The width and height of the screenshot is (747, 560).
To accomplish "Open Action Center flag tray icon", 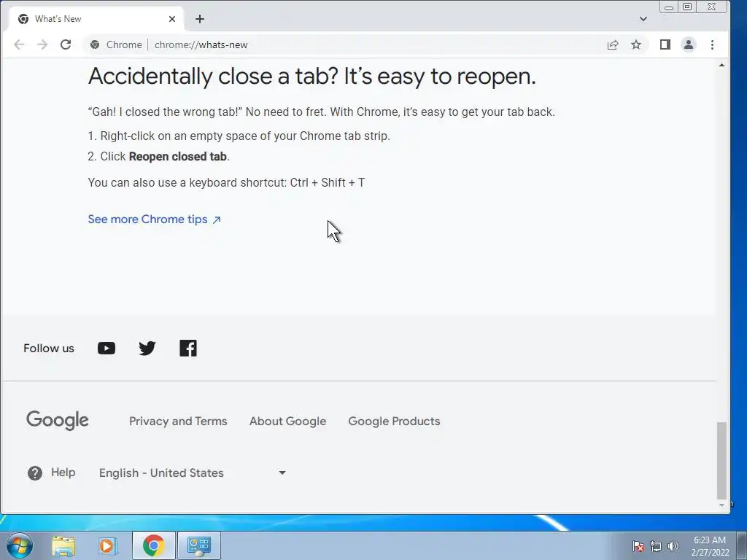I will (638, 546).
